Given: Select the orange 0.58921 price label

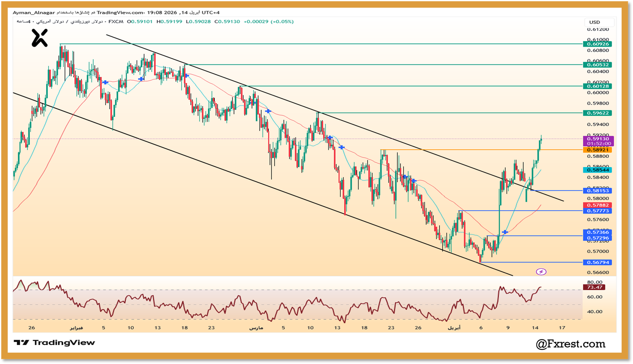Looking at the screenshot, I should pyautogui.click(x=597, y=150).
